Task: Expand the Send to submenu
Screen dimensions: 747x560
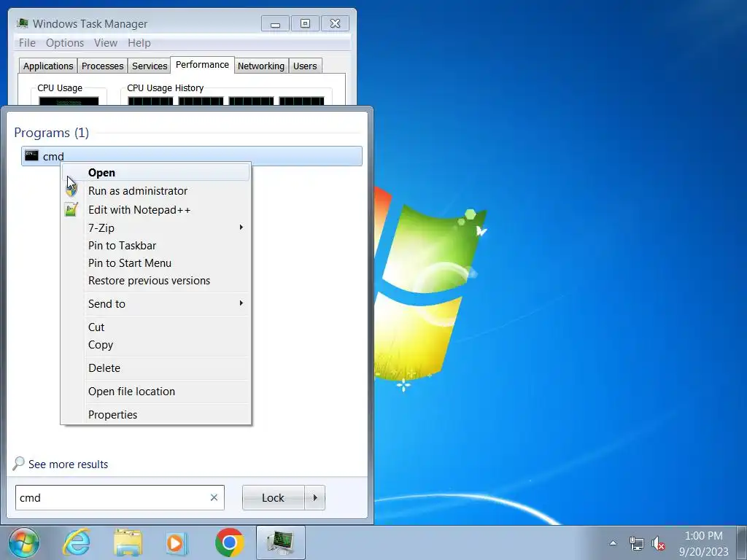Action: tap(156, 303)
